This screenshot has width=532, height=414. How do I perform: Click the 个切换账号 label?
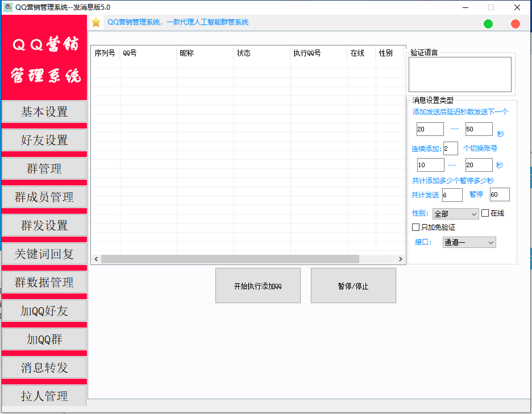click(480, 148)
